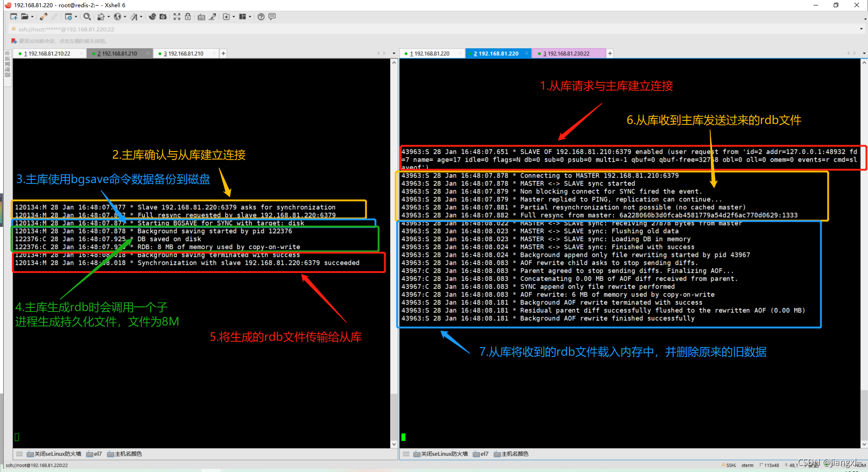Click the Find magnifier icon

pyautogui.click(x=87, y=17)
